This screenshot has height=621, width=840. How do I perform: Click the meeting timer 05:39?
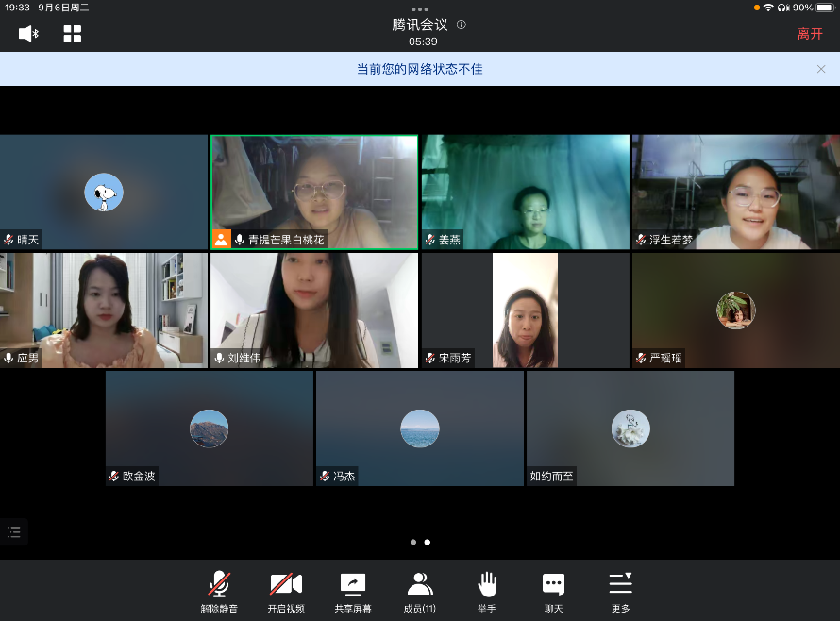tap(423, 42)
